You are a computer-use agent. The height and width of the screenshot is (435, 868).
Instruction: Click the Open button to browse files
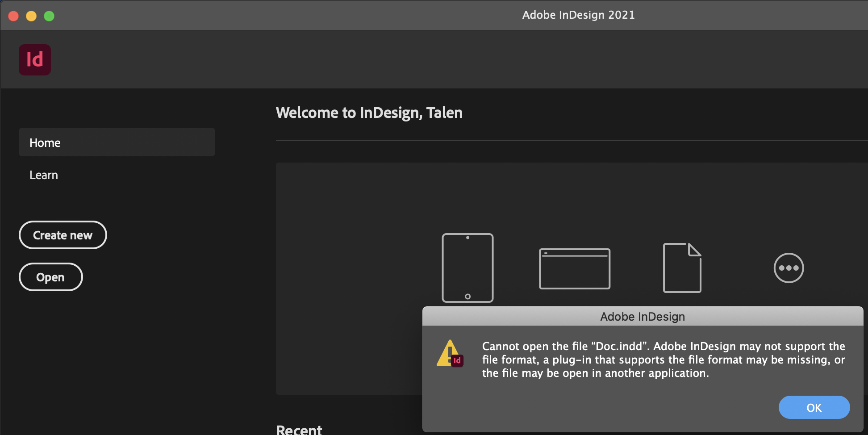click(50, 276)
